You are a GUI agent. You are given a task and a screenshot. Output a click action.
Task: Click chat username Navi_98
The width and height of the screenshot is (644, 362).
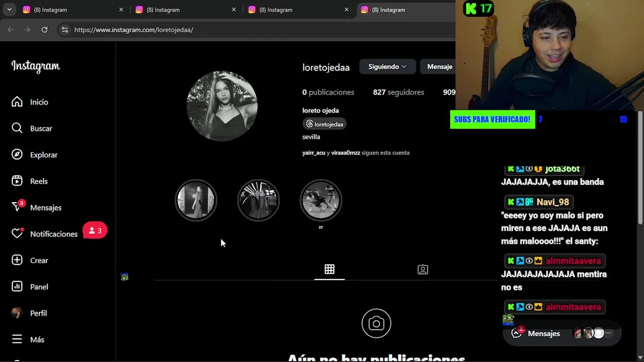click(552, 202)
